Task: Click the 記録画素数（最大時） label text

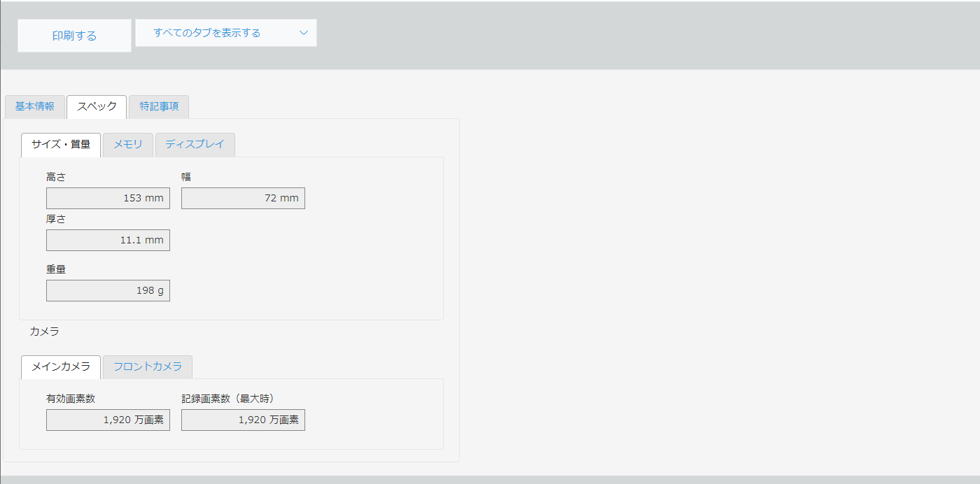Action: click(227, 399)
